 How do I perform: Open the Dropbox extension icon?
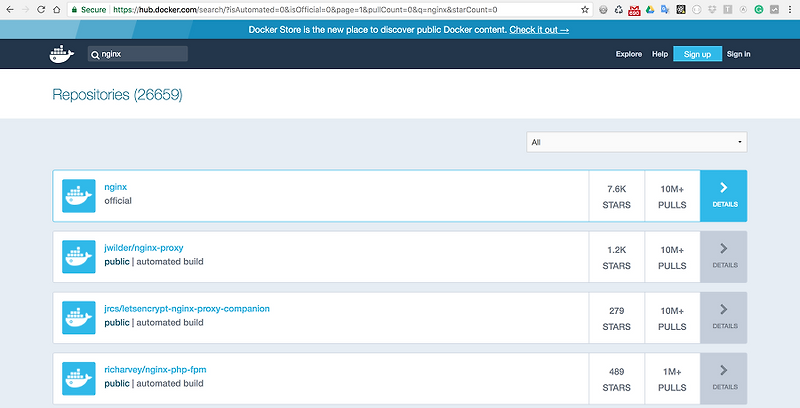click(x=712, y=10)
